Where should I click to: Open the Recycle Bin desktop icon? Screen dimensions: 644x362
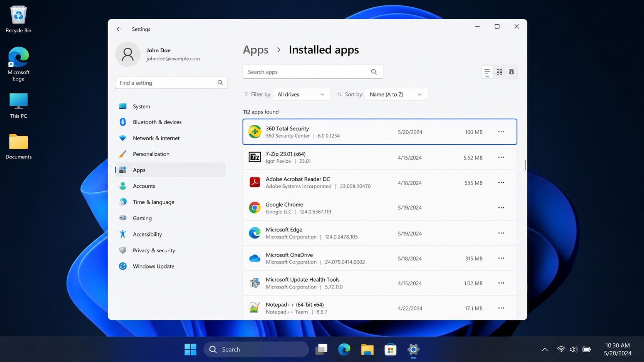[18, 19]
